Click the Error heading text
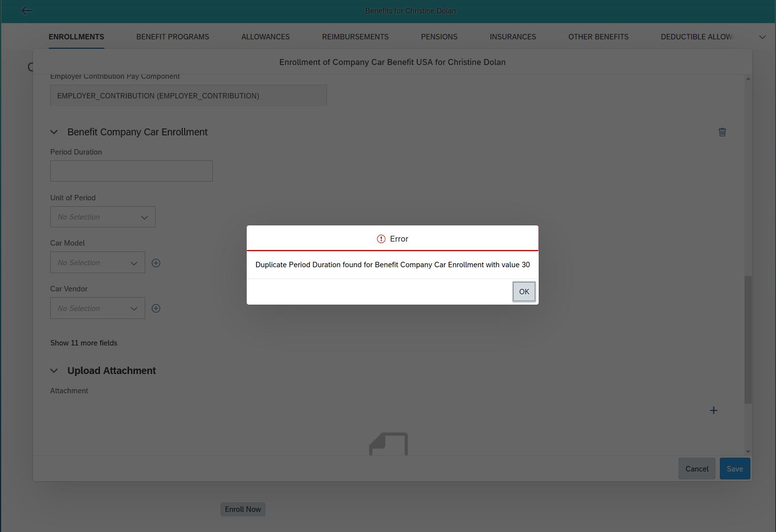Screen dimensions: 776x532 pyautogui.click(x=399, y=239)
